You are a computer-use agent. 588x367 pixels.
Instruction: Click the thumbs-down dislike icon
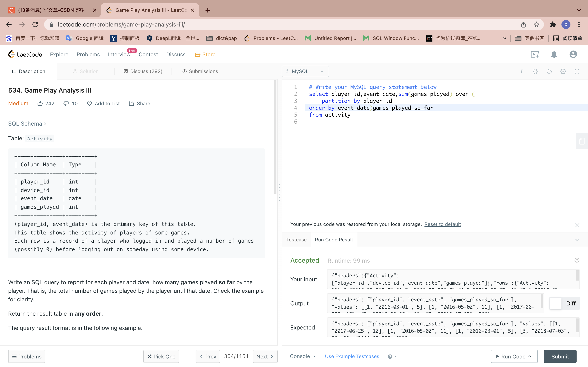point(66,104)
